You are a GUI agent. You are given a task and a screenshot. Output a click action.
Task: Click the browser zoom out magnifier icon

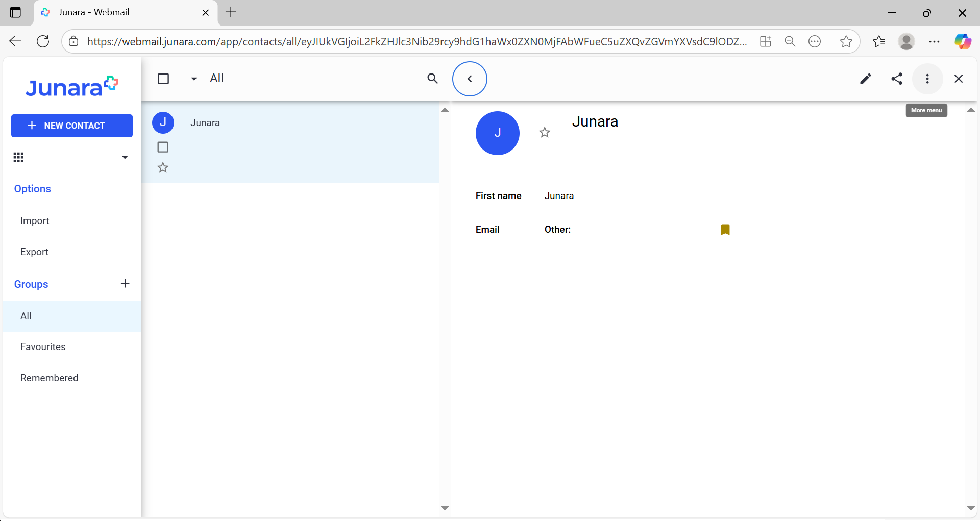pos(790,41)
